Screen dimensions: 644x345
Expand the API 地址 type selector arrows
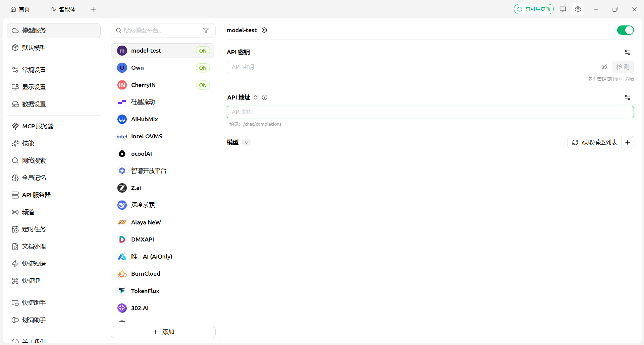point(256,97)
